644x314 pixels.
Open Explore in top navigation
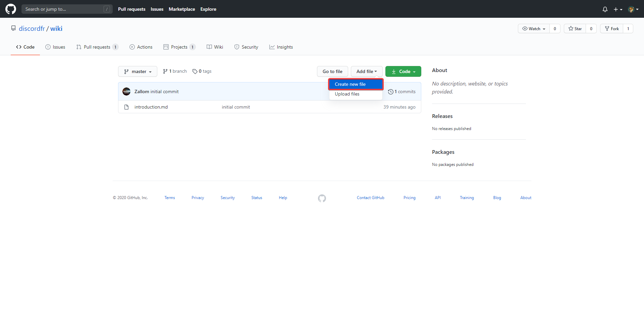pos(208,9)
